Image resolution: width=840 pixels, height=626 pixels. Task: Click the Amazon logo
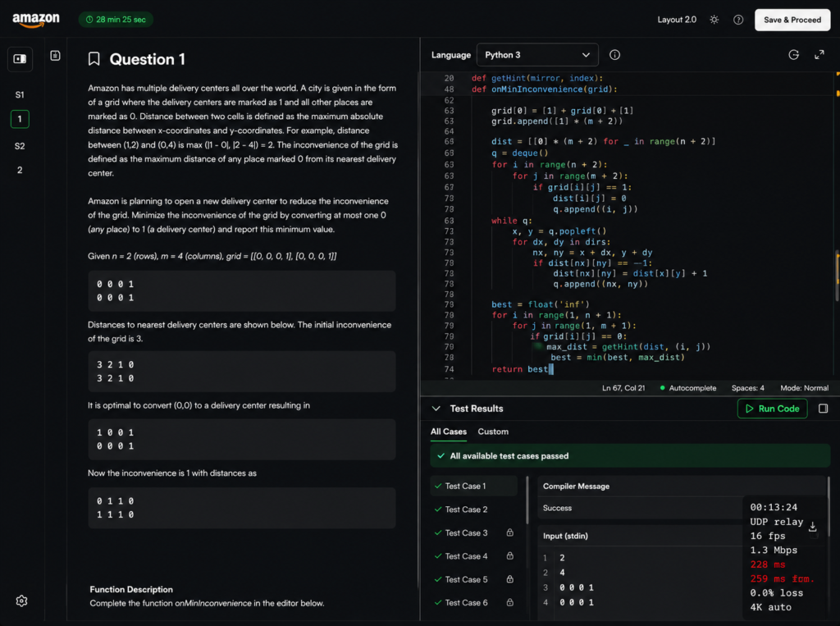click(36, 20)
